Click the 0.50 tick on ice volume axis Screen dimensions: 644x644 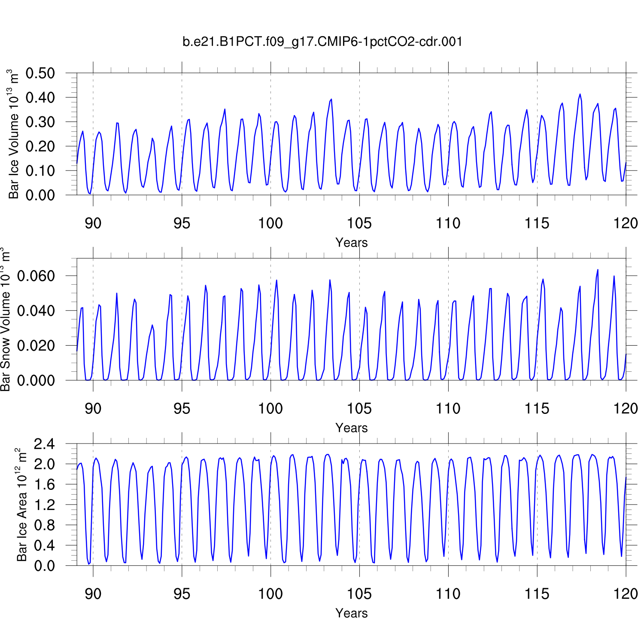40,73
